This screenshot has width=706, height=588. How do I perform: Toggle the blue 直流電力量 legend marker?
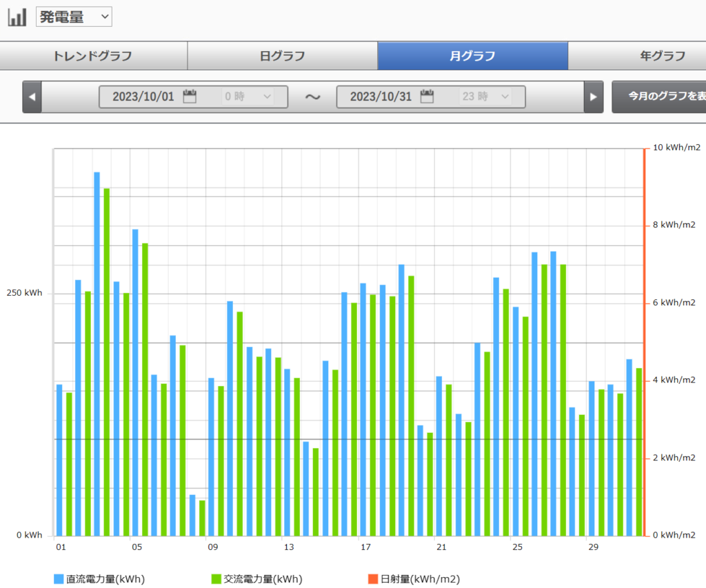point(59,579)
